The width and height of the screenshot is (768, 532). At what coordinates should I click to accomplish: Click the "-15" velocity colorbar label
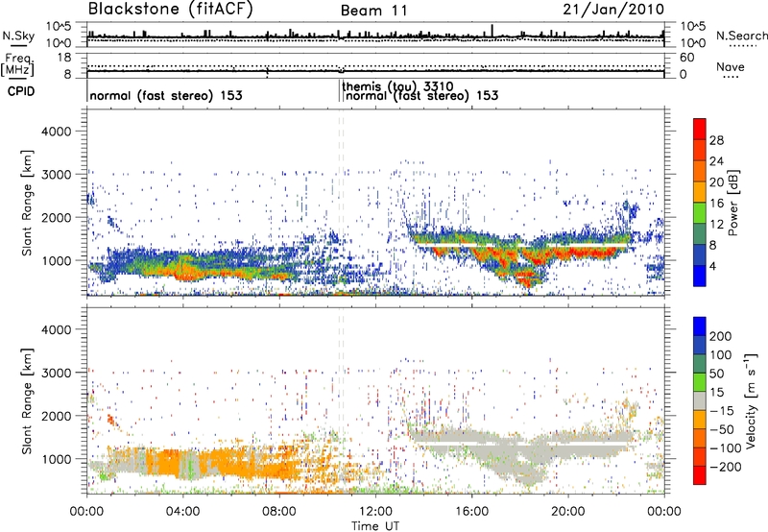(722, 410)
